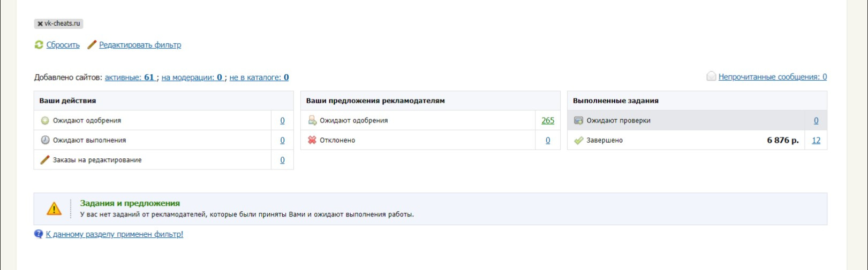The height and width of the screenshot is (270, 868).
Task: Open на модерации: 0 sites link
Action: [192, 78]
